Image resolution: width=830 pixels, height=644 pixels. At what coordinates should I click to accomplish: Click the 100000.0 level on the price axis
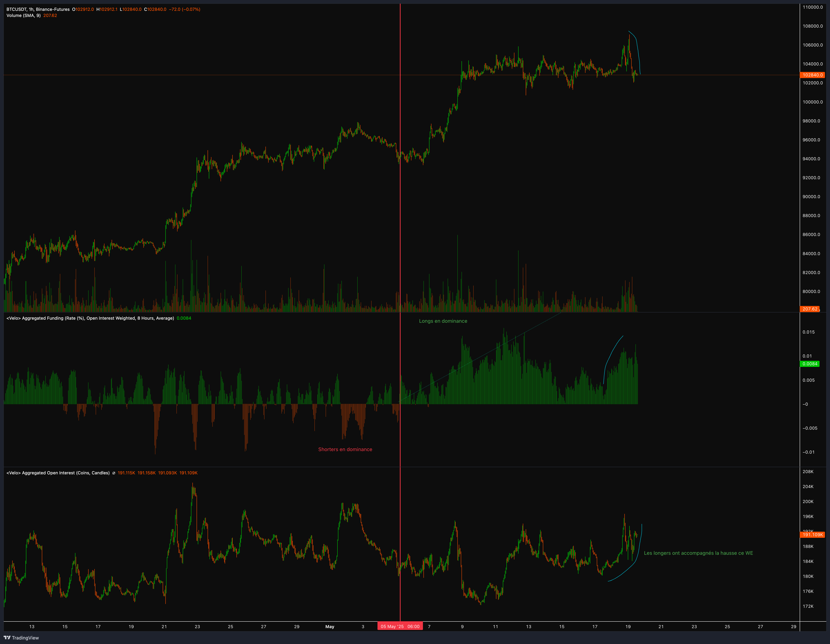tap(813, 102)
